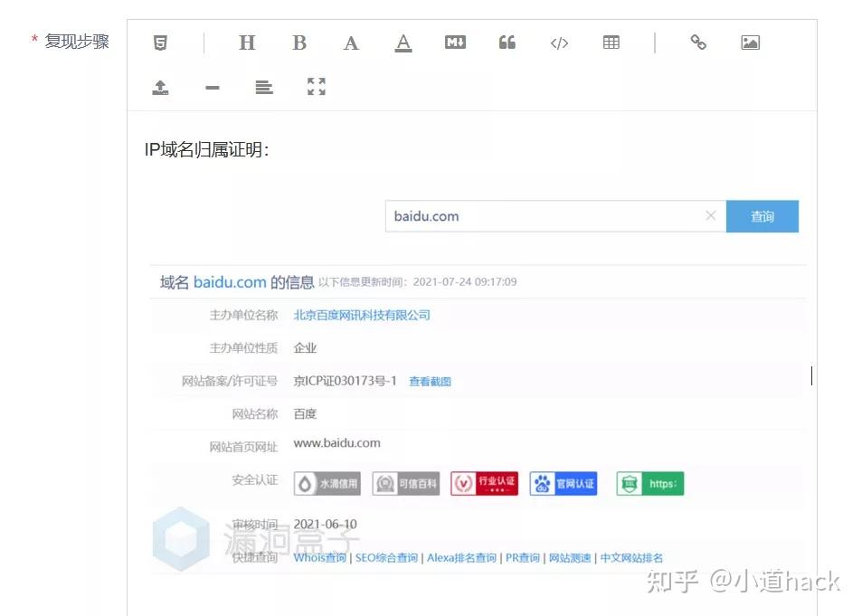Insert a hyperlink with the chain icon
This screenshot has height=616, width=862.
(x=697, y=42)
